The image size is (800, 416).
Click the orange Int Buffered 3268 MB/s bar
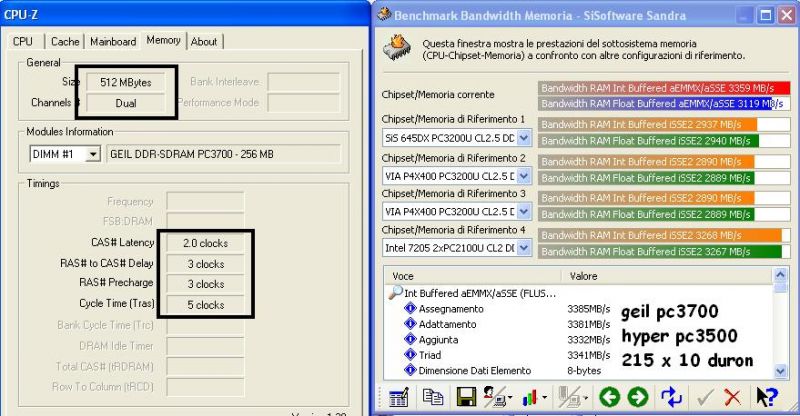660,235
